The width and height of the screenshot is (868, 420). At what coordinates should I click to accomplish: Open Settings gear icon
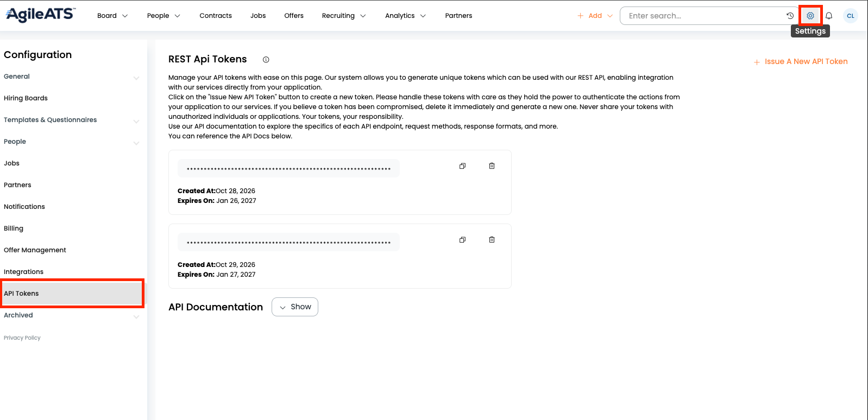click(810, 16)
